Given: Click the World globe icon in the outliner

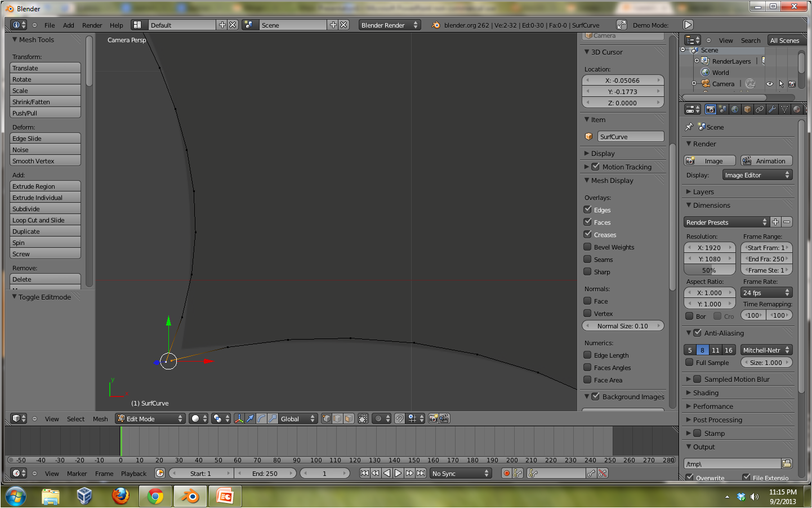Looking at the screenshot, I should pos(705,73).
